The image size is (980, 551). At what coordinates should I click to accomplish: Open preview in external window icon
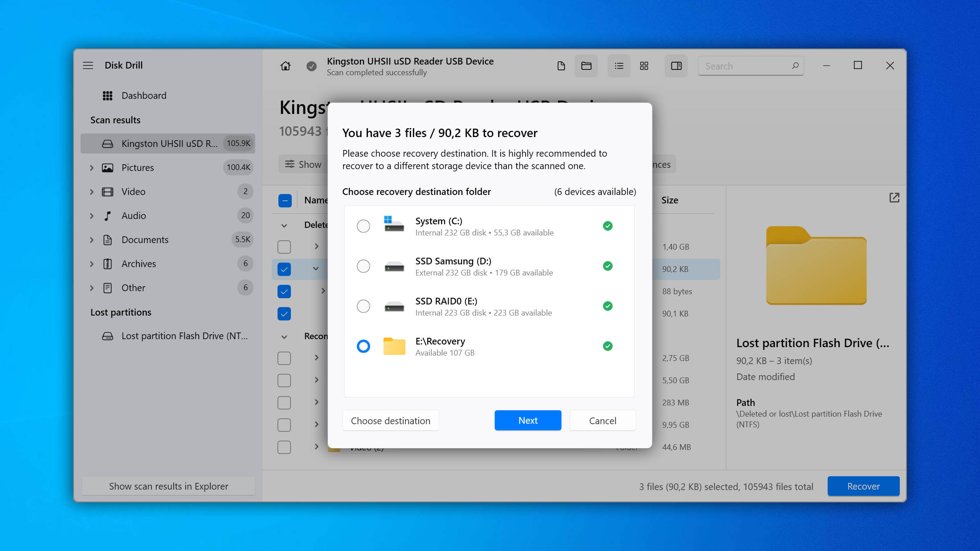[x=894, y=198]
